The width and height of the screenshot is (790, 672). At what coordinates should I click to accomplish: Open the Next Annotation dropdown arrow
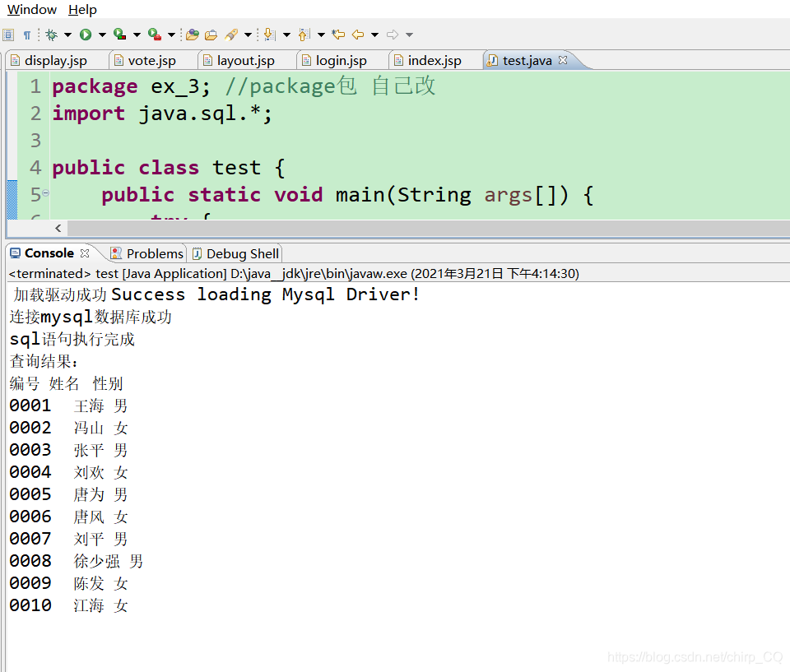(286, 35)
